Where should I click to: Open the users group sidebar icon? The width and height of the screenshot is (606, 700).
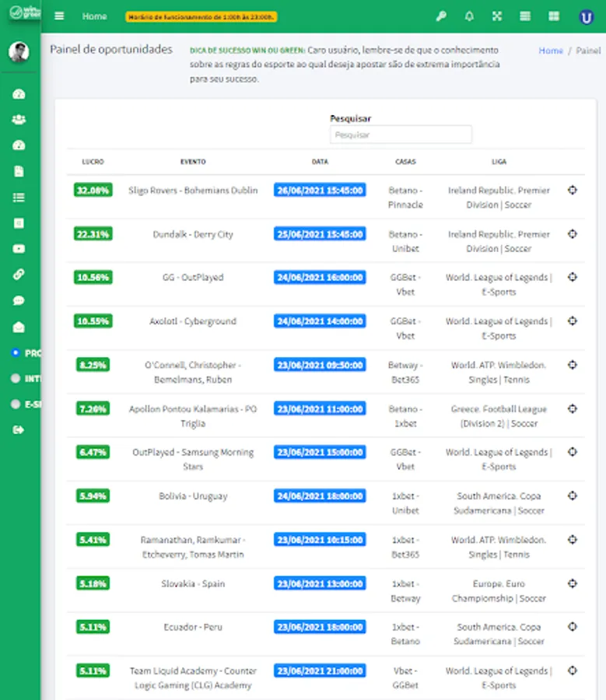[x=19, y=120]
